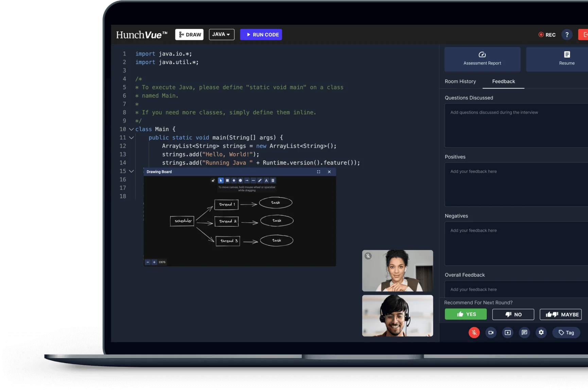This screenshot has width=588, height=390.
Task: Choose the ellipse tool on the Drawing Board
Action: (x=240, y=180)
